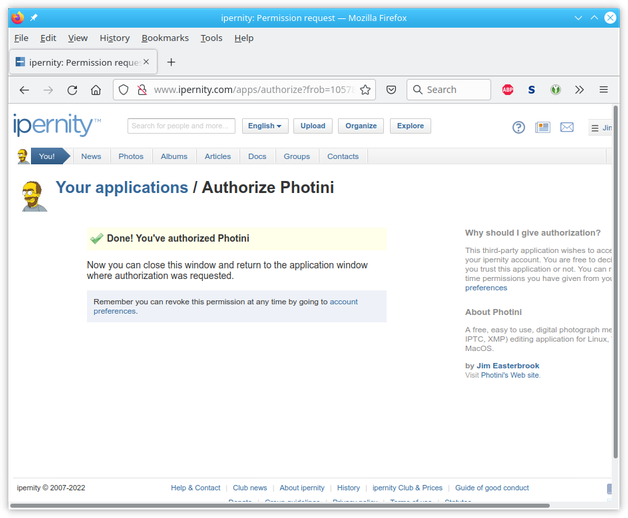This screenshot has width=628, height=518.
Task: Reload the ipernity page
Action: pos(72,90)
